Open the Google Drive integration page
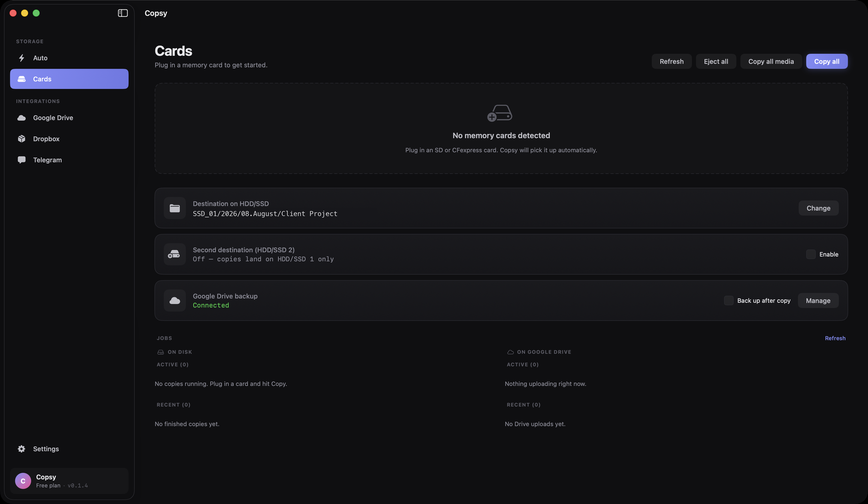868x504 pixels. (x=69, y=118)
